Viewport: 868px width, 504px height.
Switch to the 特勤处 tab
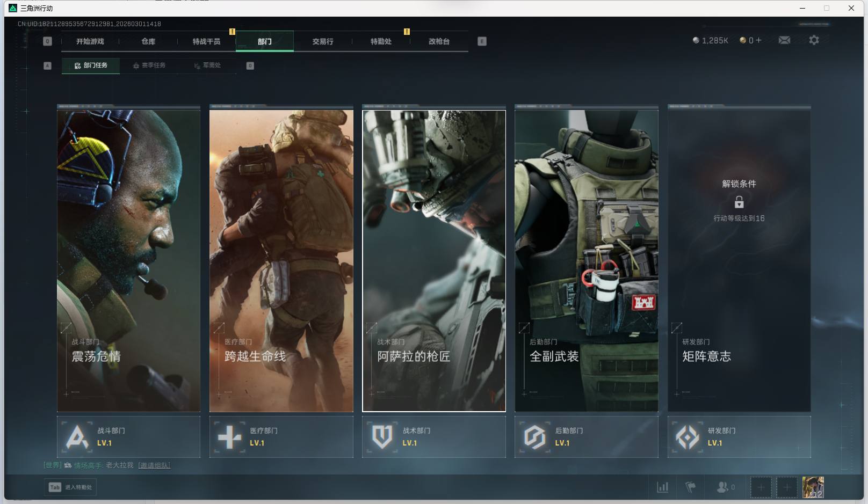click(381, 41)
